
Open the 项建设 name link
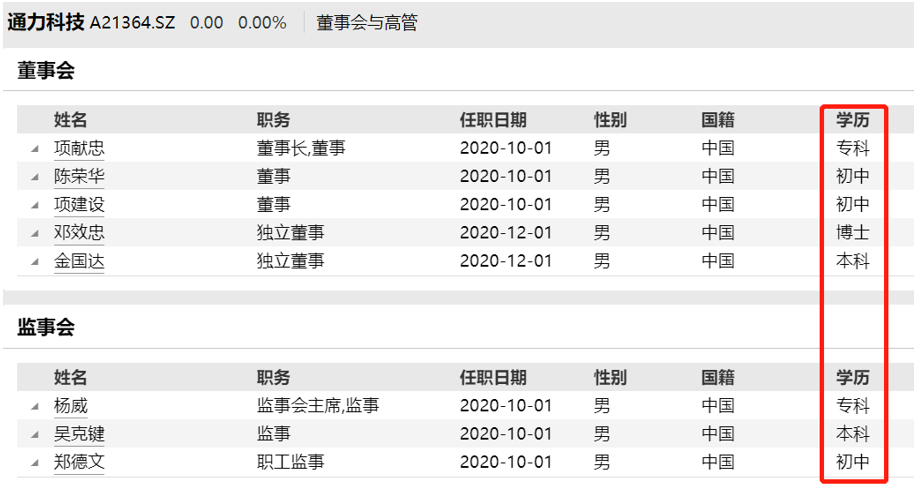[79, 204]
